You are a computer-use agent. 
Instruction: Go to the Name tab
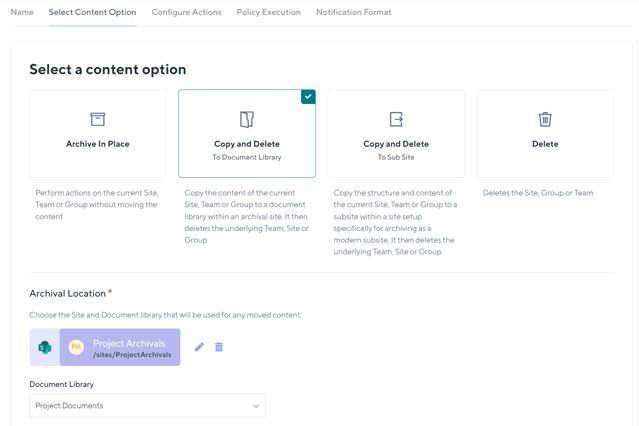pos(22,12)
